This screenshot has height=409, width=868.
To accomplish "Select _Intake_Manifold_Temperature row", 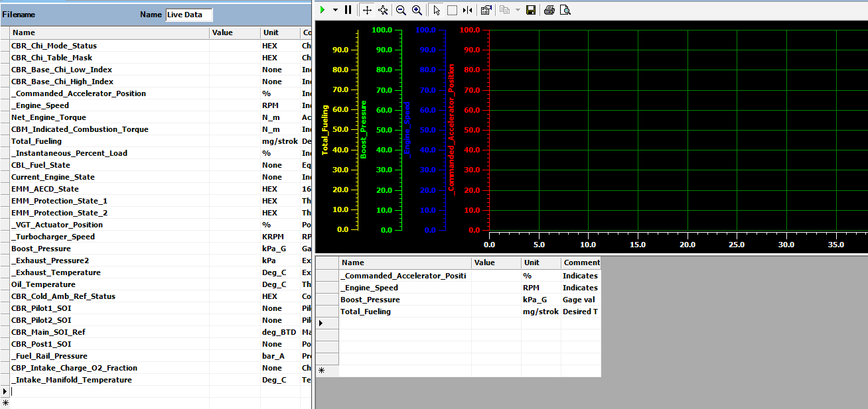I will (x=71, y=380).
